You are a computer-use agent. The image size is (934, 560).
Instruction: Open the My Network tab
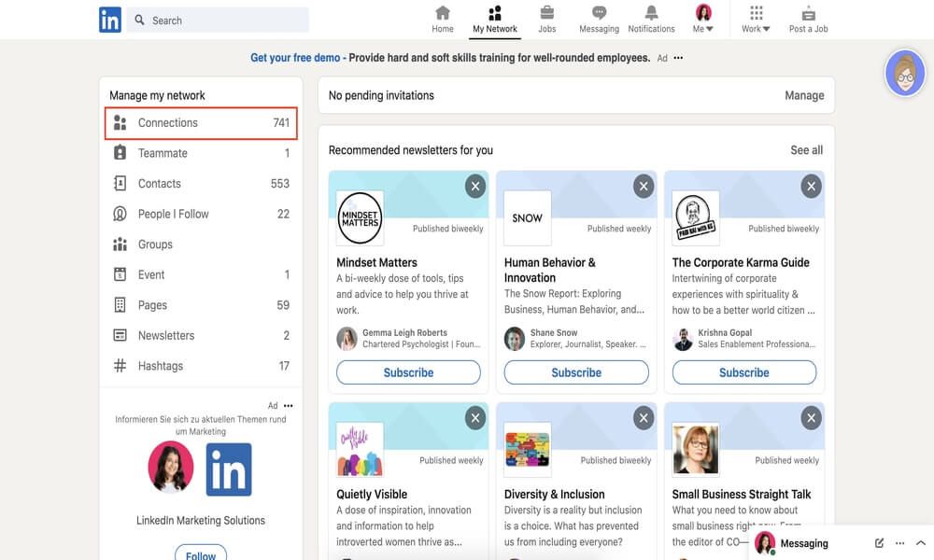click(495, 20)
